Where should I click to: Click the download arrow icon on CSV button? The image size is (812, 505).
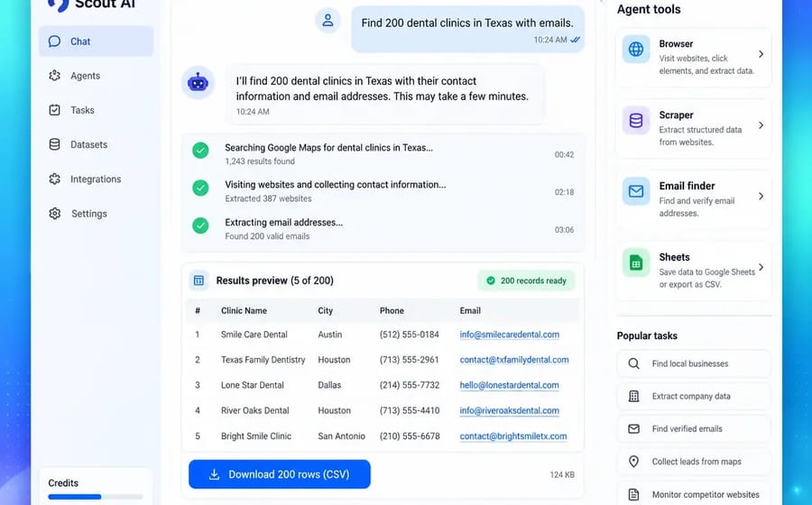pyautogui.click(x=214, y=474)
